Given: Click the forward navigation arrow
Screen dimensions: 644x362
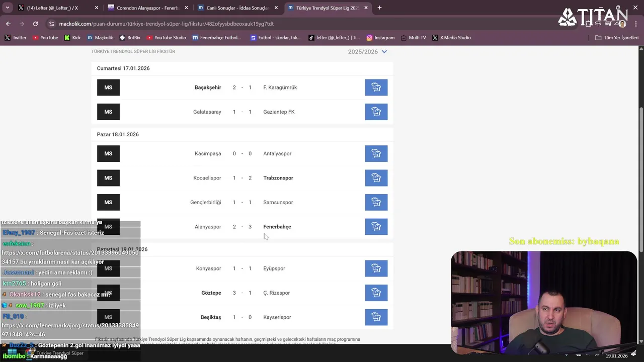Looking at the screenshot, I should (x=22, y=24).
